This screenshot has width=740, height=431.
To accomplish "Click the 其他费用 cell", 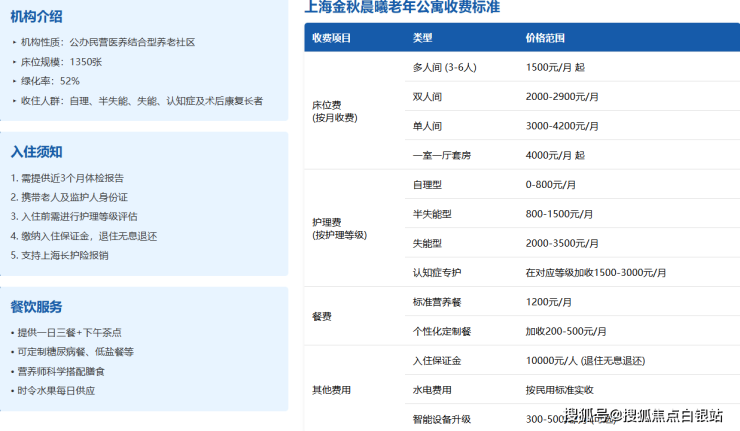I will (x=331, y=389).
